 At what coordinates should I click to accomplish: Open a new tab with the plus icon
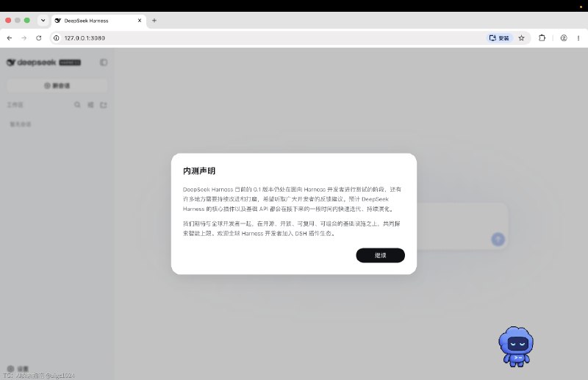[x=154, y=21]
